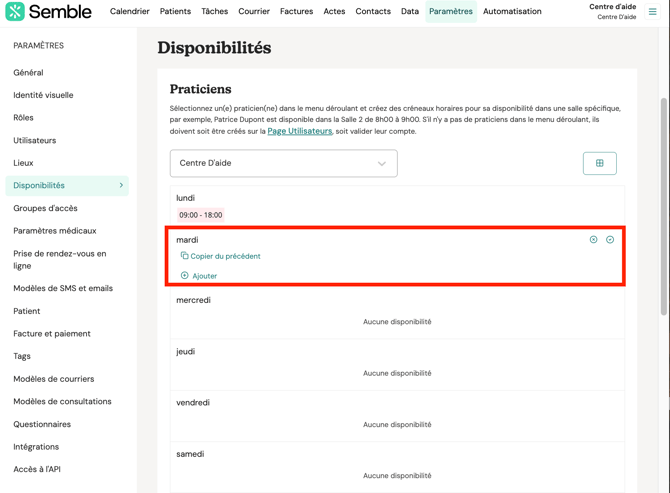The height and width of the screenshot is (493, 670).
Task: Open Intégrations settings in sidebar
Action: (36, 447)
